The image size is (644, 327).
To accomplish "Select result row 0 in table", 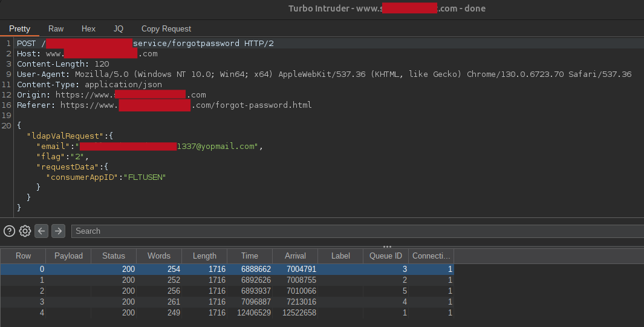I will click(x=227, y=269).
